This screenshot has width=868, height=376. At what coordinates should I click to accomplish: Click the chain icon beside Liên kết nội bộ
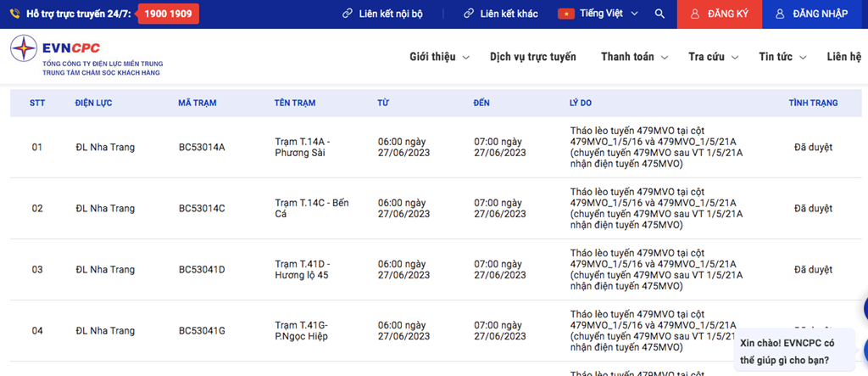(x=348, y=14)
